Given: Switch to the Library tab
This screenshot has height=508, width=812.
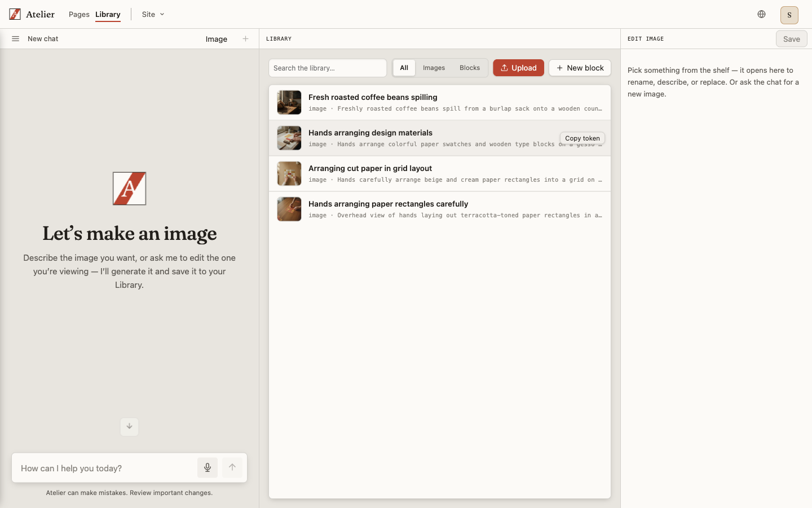Looking at the screenshot, I should [x=108, y=14].
